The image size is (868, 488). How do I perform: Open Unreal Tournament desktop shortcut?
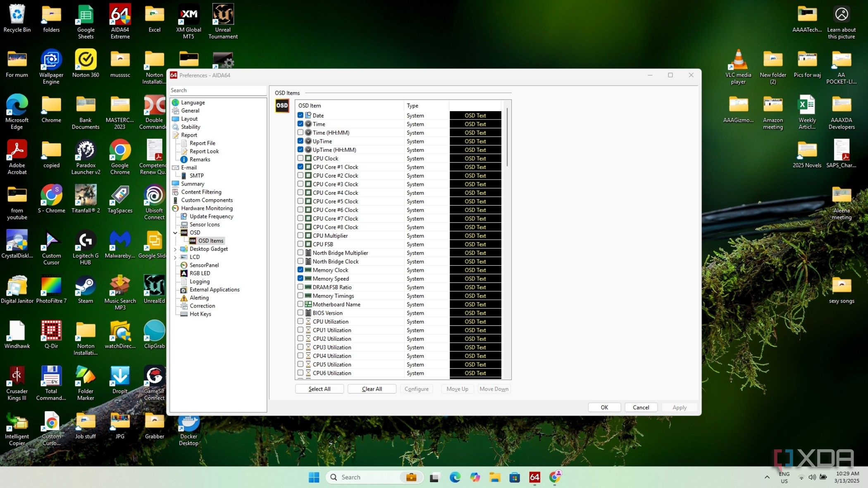point(223,21)
